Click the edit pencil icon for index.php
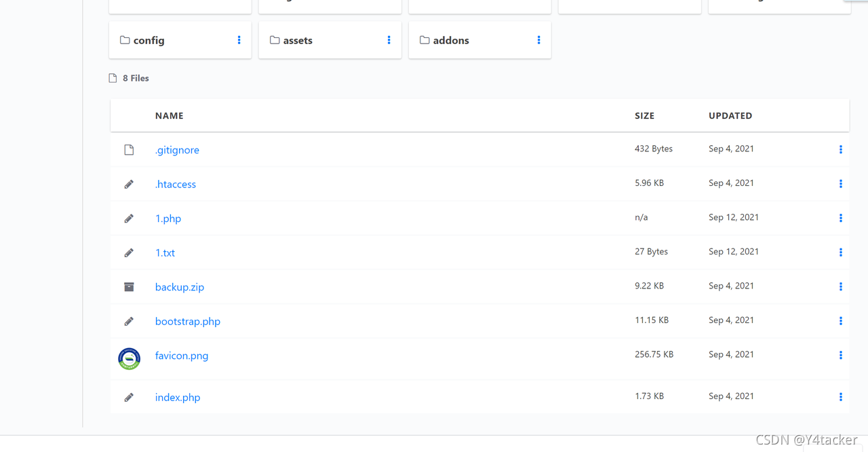The width and height of the screenshot is (868, 452). click(129, 397)
